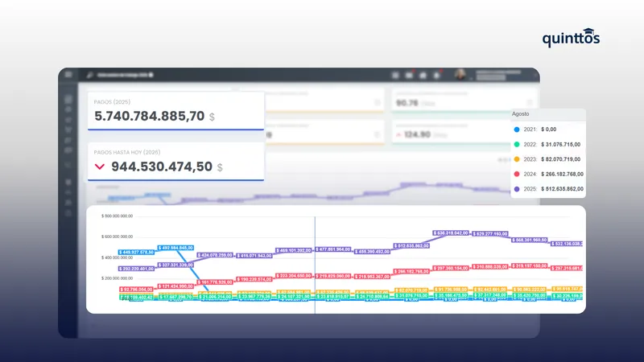Click the purple data label $ 629.277.193,00
This screenshot has width=644, height=362.
click(x=490, y=233)
